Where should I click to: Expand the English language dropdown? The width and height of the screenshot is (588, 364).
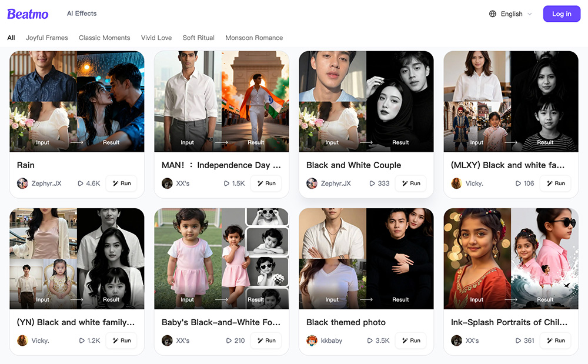511,14
